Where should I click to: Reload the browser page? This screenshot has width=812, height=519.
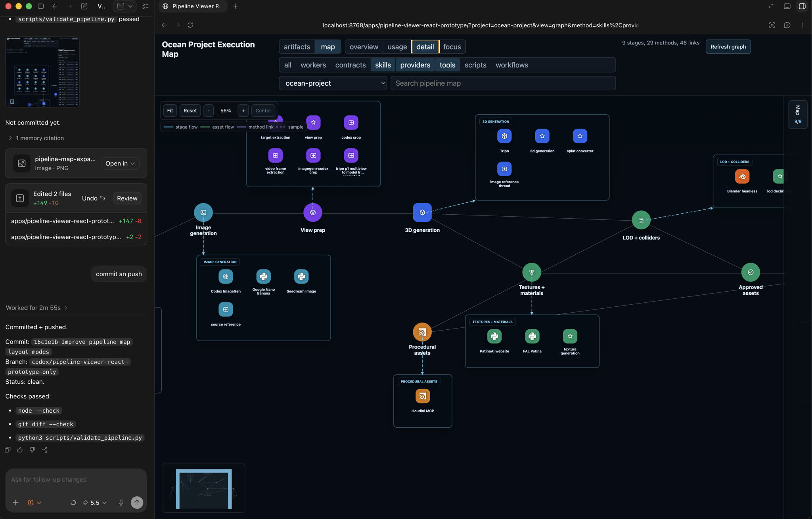[190, 25]
